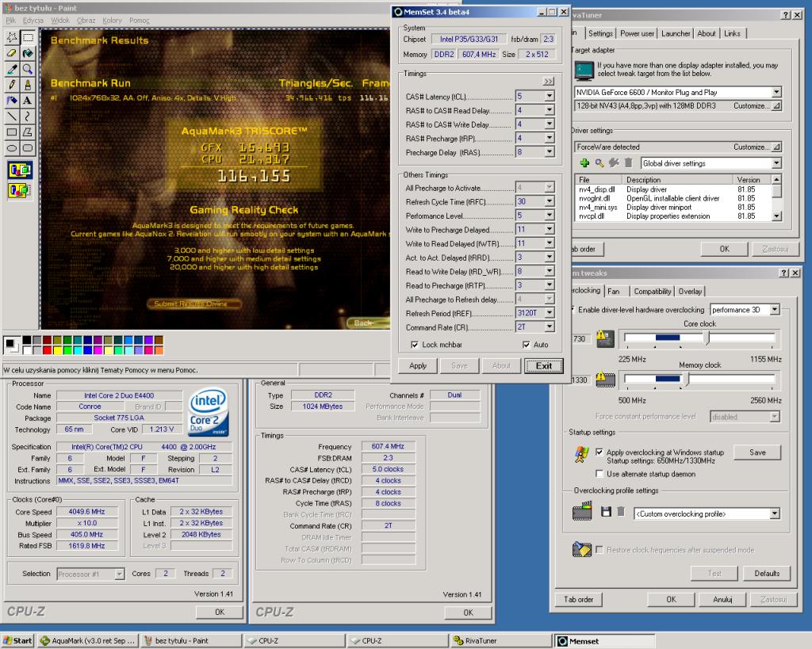Click the Core clock slider handle
This screenshot has height=649, width=812.
point(708,338)
